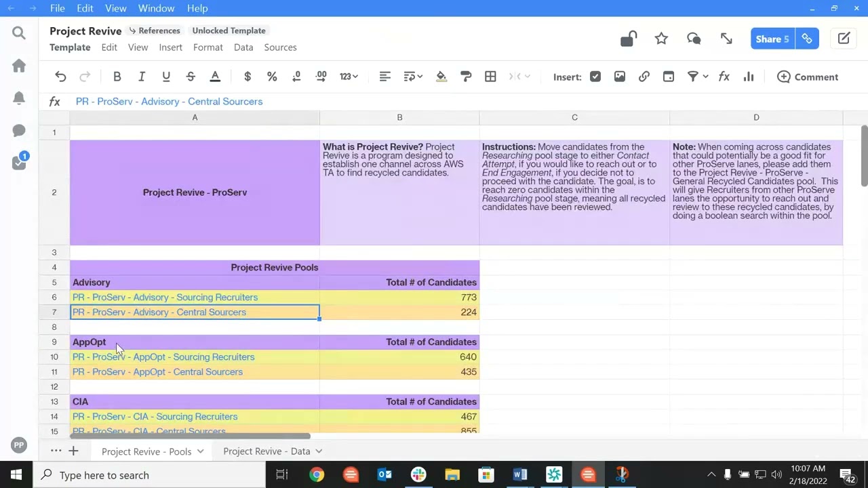Screen dimensions: 868x488
Task: Open edit pencil icon
Action: click(844, 39)
